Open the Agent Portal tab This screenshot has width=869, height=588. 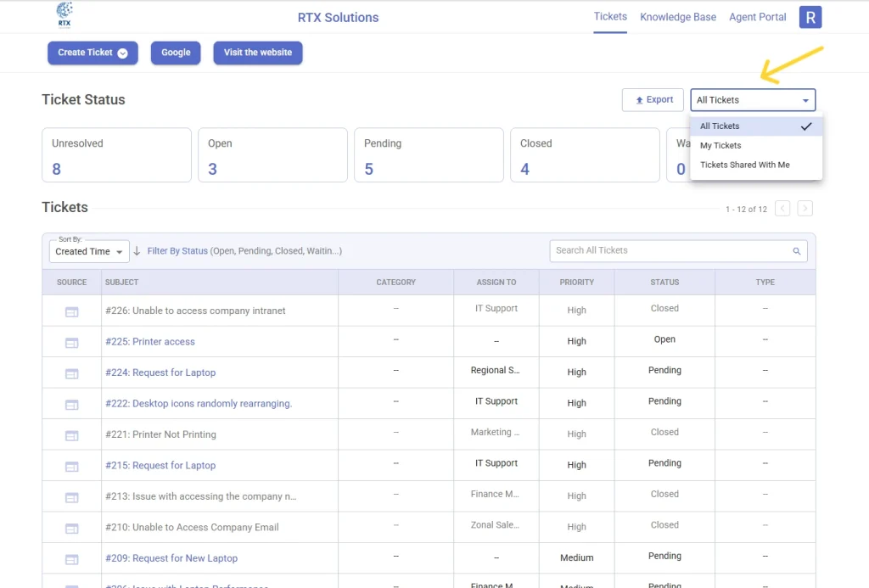tap(757, 17)
